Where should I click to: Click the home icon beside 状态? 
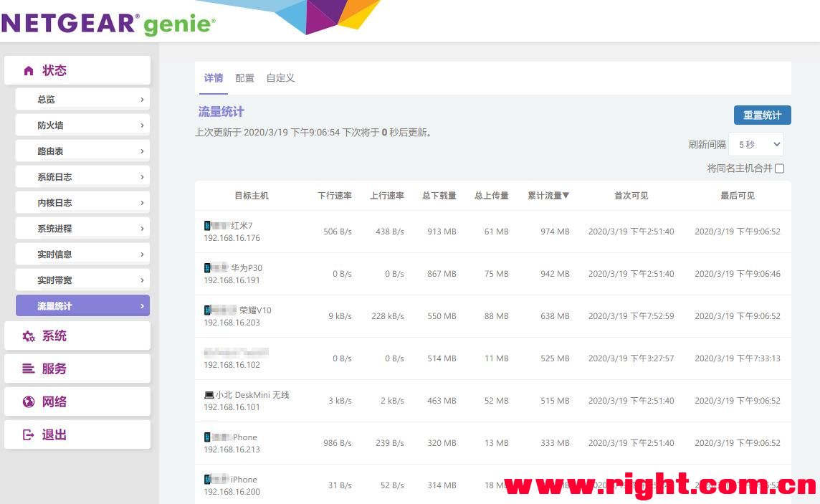(x=29, y=70)
